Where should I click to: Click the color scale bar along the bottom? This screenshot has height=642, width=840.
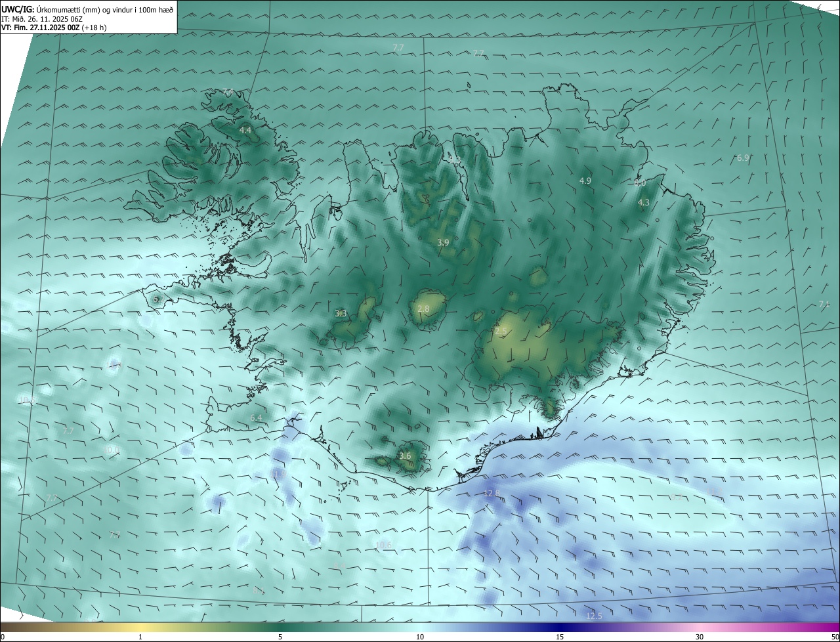[x=420, y=627]
